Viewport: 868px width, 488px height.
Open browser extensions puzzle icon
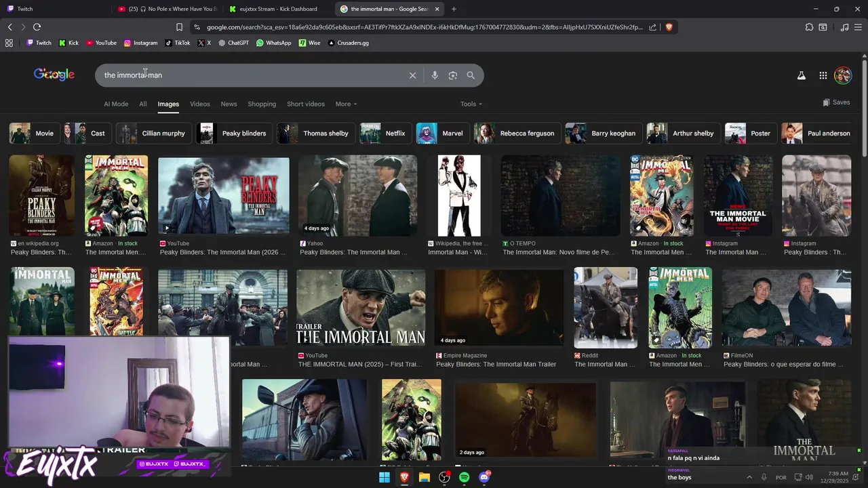809,27
